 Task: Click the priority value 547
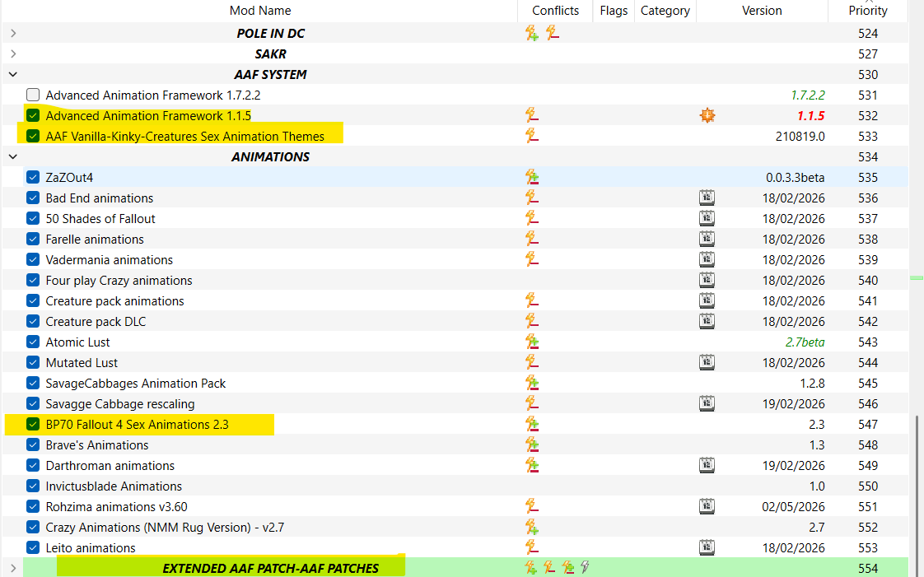tap(868, 425)
